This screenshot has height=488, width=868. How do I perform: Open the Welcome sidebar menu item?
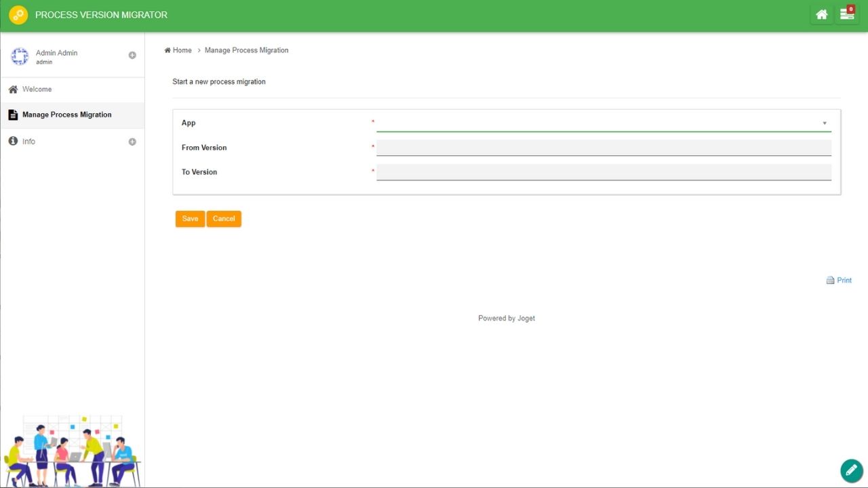tap(37, 89)
